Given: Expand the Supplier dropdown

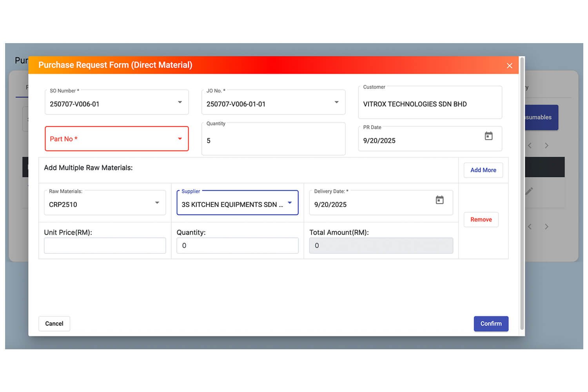Looking at the screenshot, I should [290, 203].
